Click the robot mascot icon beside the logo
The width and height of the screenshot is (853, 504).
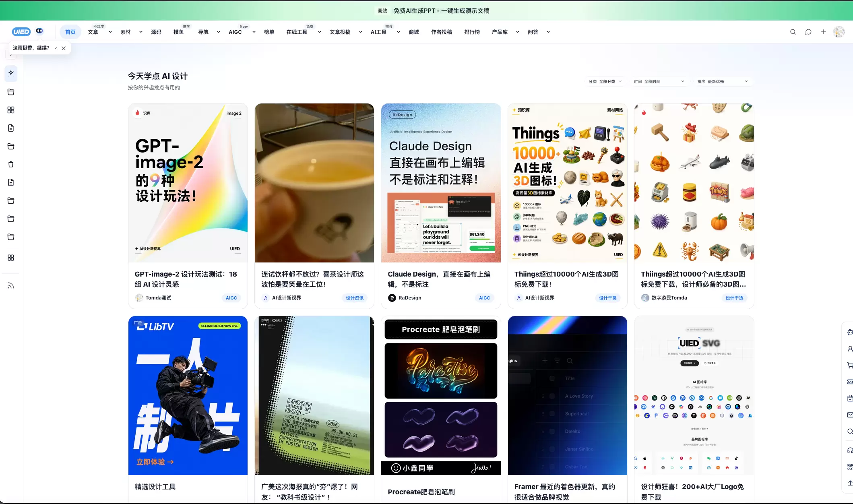point(39,31)
